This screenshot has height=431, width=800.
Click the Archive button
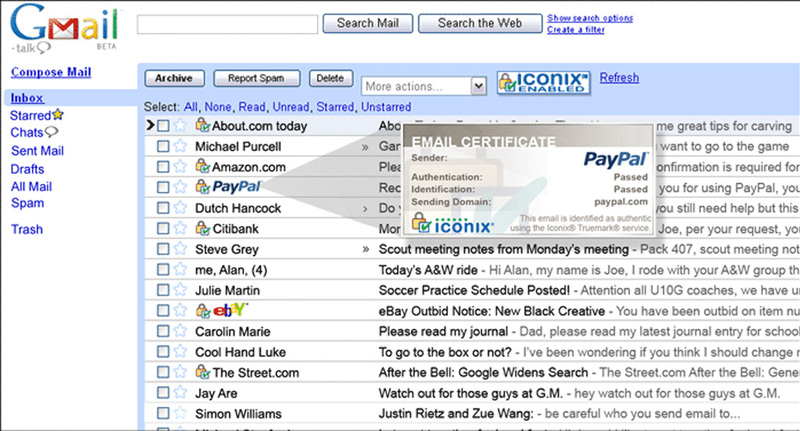click(174, 79)
